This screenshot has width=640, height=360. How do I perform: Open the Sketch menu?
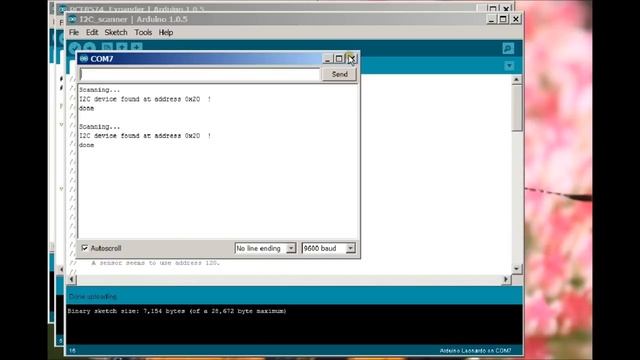pyautogui.click(x=116, y=32)
